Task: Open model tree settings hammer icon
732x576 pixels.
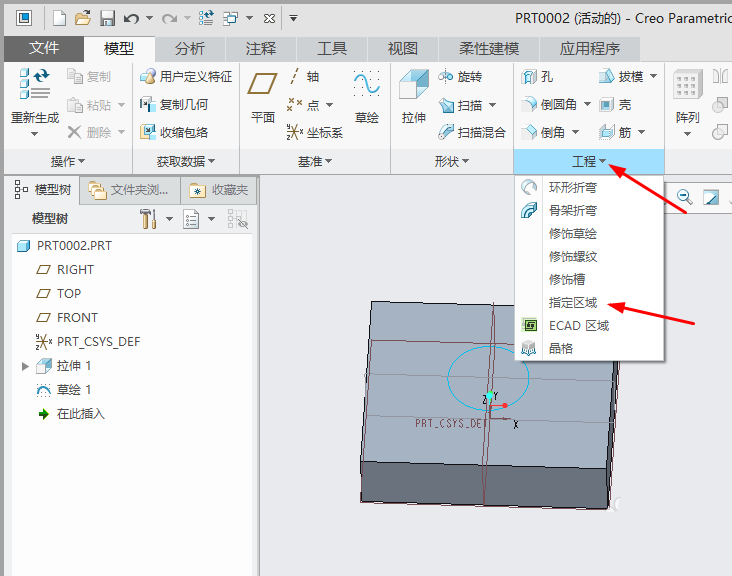Action: (148, 218)
